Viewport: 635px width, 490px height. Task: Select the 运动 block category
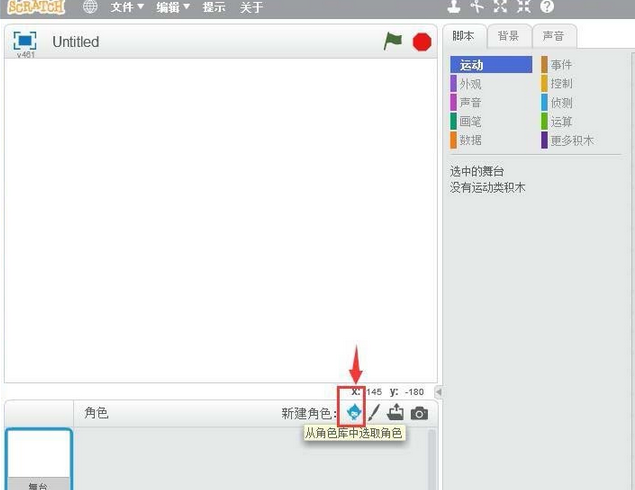(x=491, y=65)
